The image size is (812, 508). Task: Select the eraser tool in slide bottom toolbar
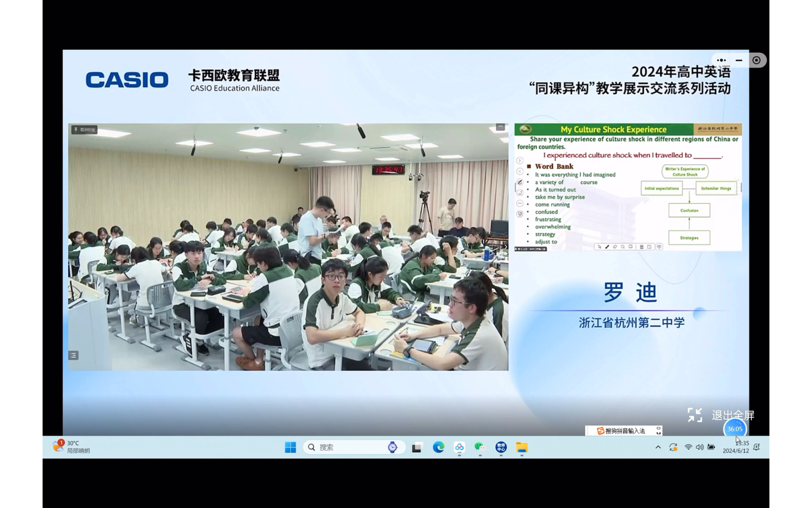tap(615, 247)
